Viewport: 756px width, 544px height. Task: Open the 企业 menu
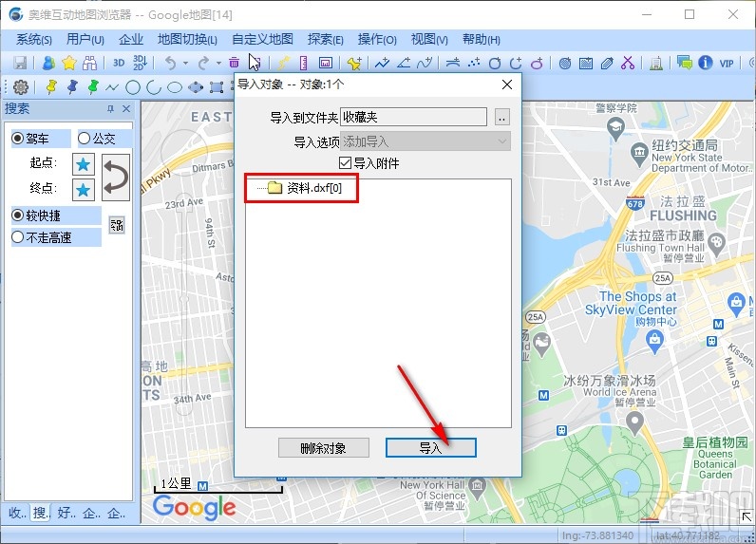click(x=131, y=40)
